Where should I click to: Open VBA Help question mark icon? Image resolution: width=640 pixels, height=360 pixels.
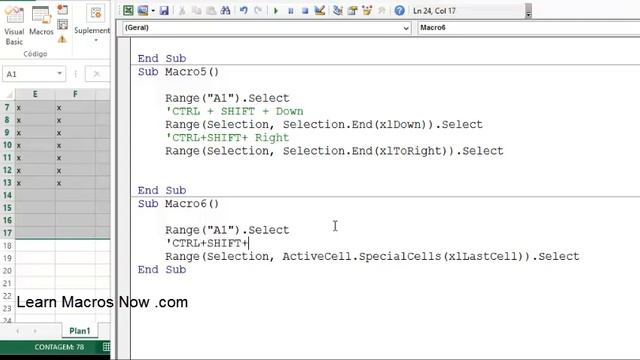(x=400, y=11)
